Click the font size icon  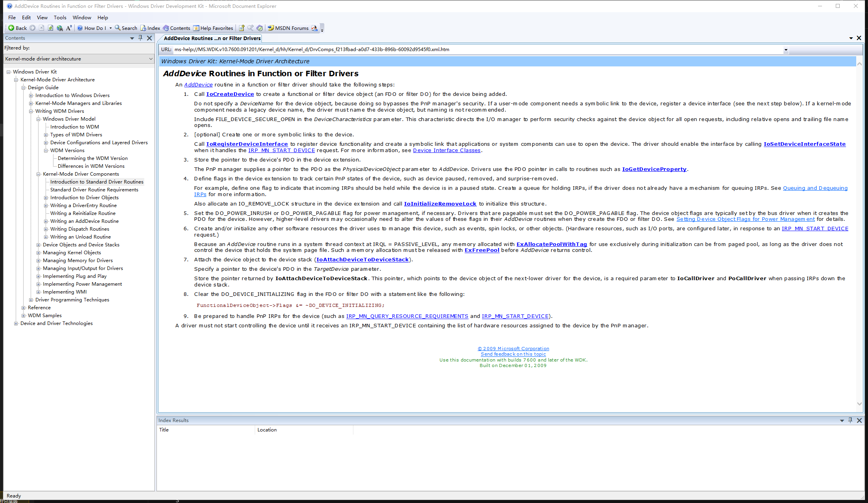point(69,28)
